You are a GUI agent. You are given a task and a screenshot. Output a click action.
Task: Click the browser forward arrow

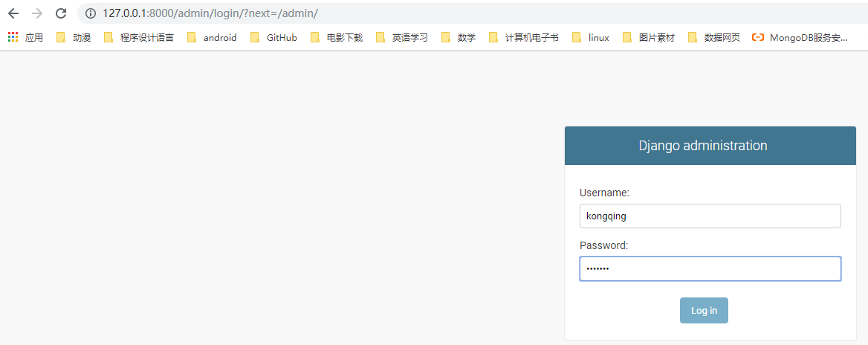coord(37,13)
